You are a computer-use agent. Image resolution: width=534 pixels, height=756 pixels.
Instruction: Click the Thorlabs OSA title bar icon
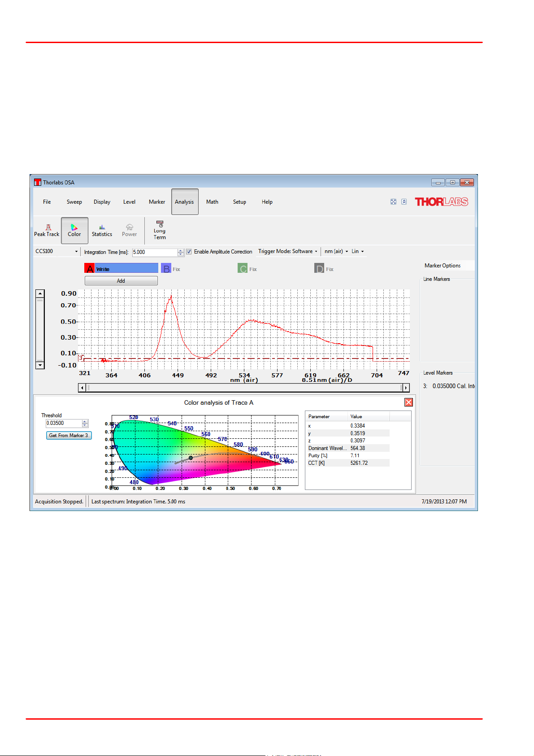coord(38,182)
